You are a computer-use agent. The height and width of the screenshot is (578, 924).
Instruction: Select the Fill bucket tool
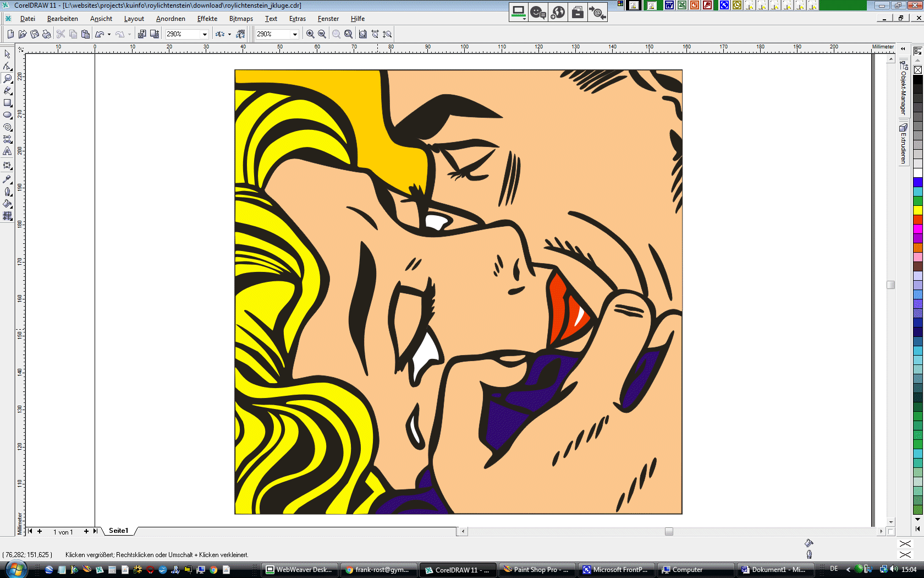(7, 204)
